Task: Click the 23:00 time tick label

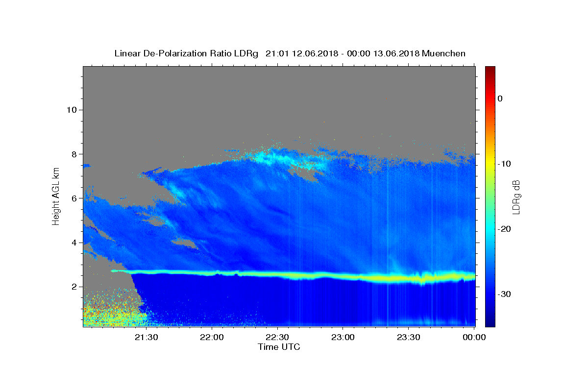Action: click(x=343, y=338)
